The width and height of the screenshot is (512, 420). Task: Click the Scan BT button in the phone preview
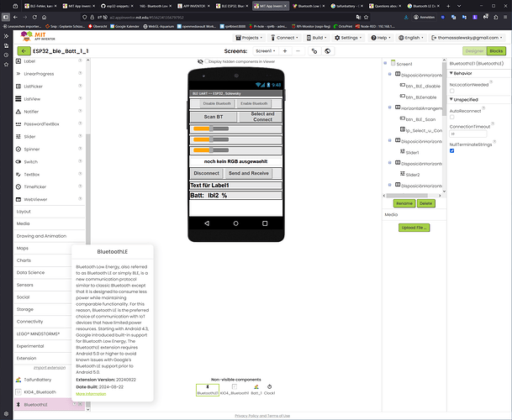click(x=214, y=117)
